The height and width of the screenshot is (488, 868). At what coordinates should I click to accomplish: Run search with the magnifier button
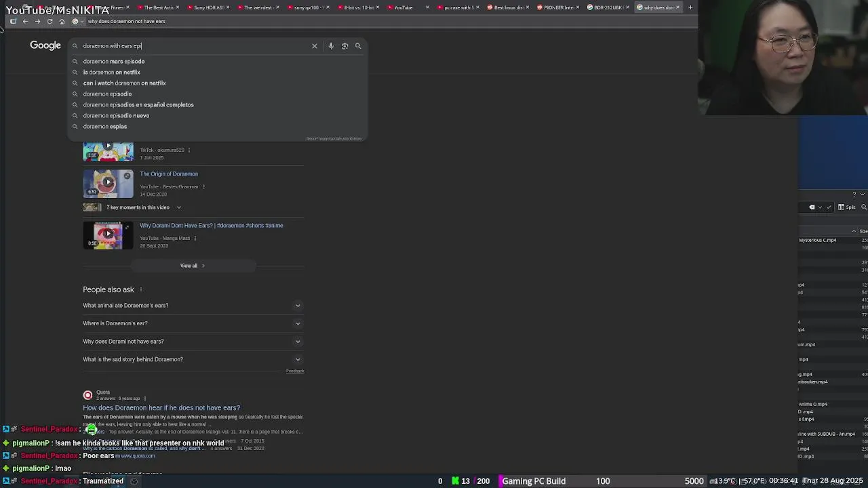point(358,46)
